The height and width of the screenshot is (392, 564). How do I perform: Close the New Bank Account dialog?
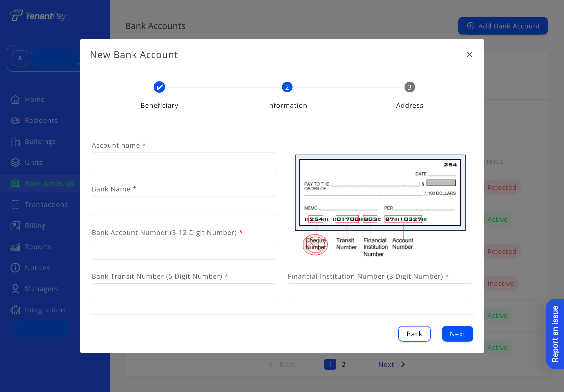(x=469, y=54)
